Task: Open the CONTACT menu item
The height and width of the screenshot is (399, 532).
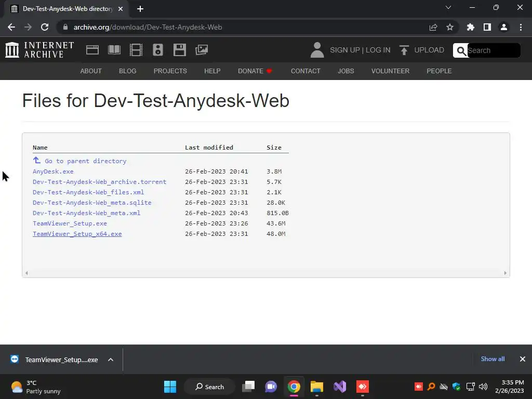Action: (305, 71)
